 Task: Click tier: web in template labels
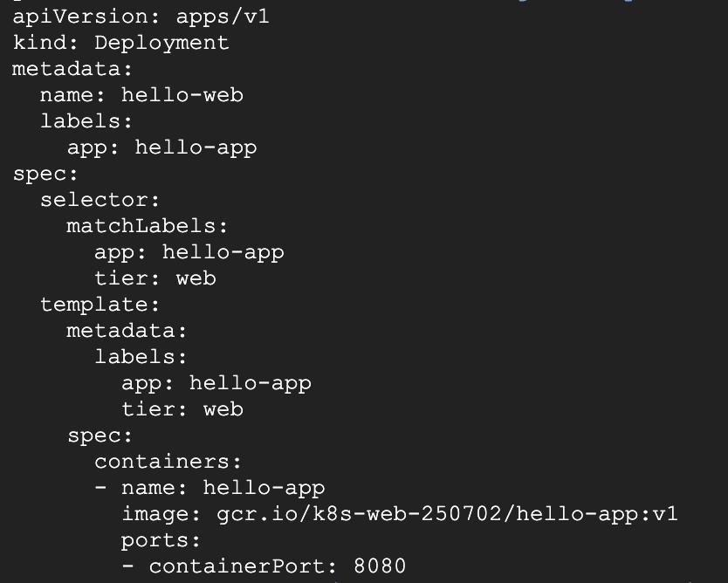pyautogui.click(x=182, y=409)
